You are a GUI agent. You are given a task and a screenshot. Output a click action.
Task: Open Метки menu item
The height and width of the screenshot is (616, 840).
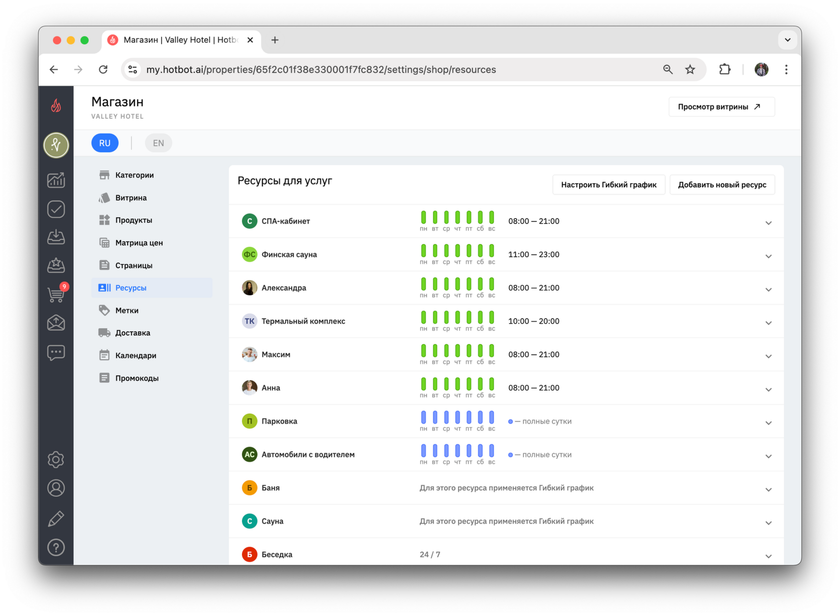pyautogui.click(x=152, y=310)
